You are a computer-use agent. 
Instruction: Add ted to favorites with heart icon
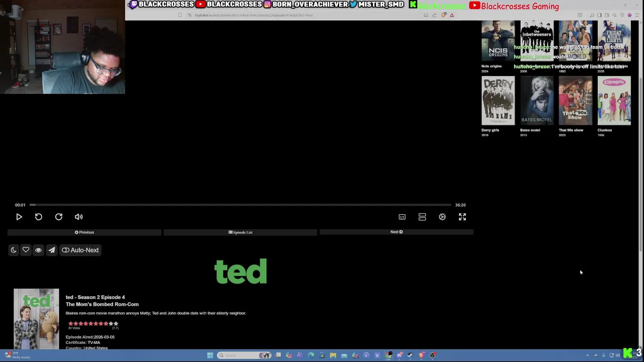coord(26,250)
